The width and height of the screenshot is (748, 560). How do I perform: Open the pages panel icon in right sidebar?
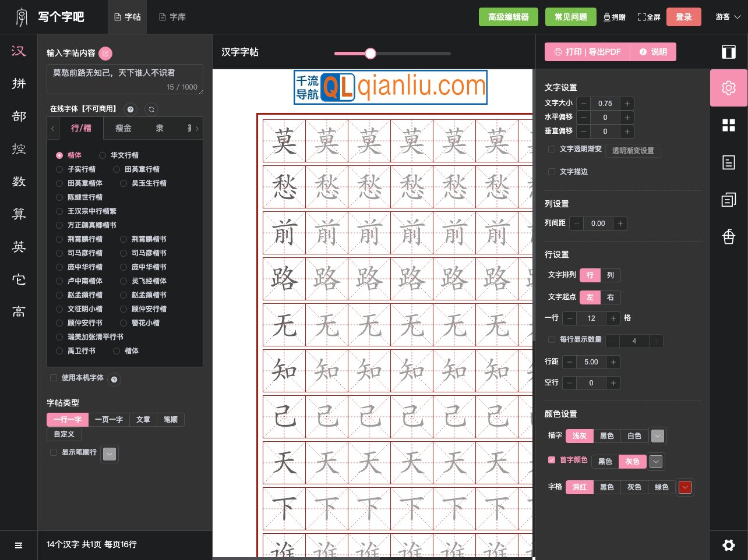[x=728, y=200]
